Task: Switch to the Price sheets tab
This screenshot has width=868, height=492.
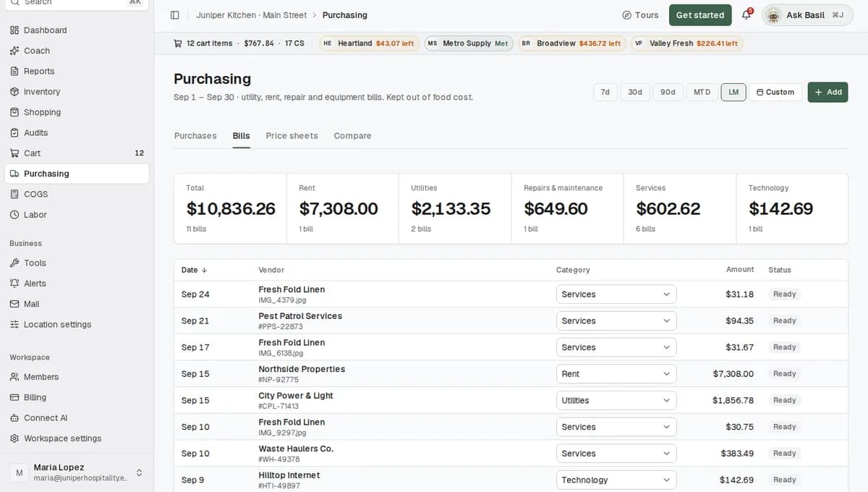Action: pos(292,136)
